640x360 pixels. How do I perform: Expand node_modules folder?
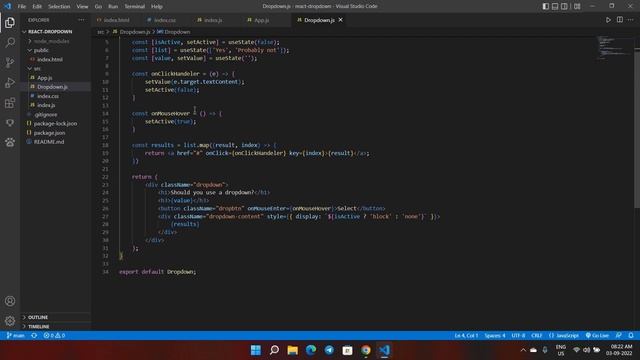point(51,41)
